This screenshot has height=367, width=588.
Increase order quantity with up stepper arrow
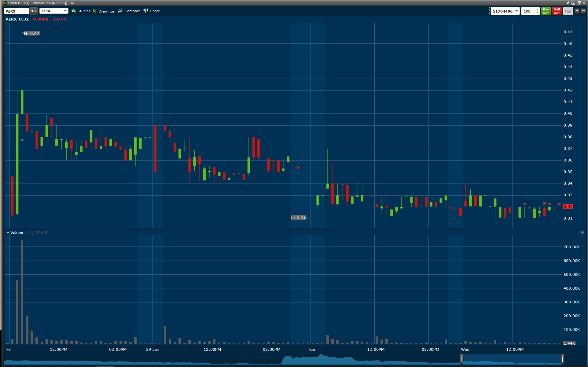[538, 10]
